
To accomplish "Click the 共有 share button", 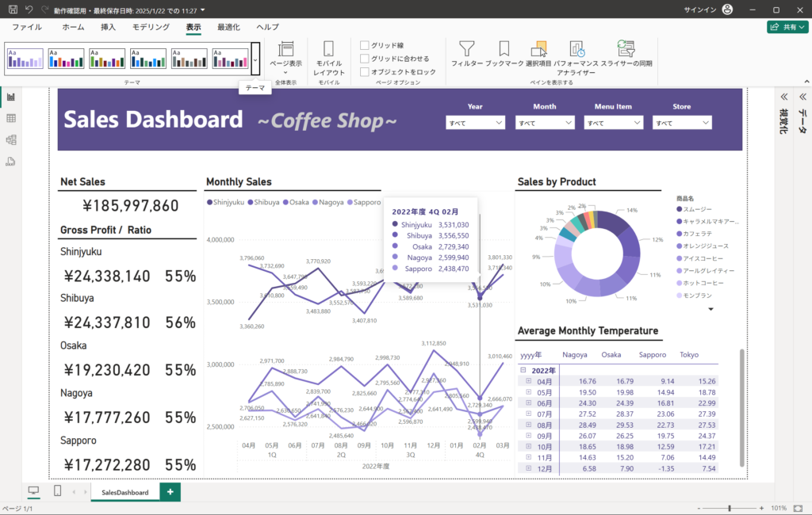I will tap(787, 27).
